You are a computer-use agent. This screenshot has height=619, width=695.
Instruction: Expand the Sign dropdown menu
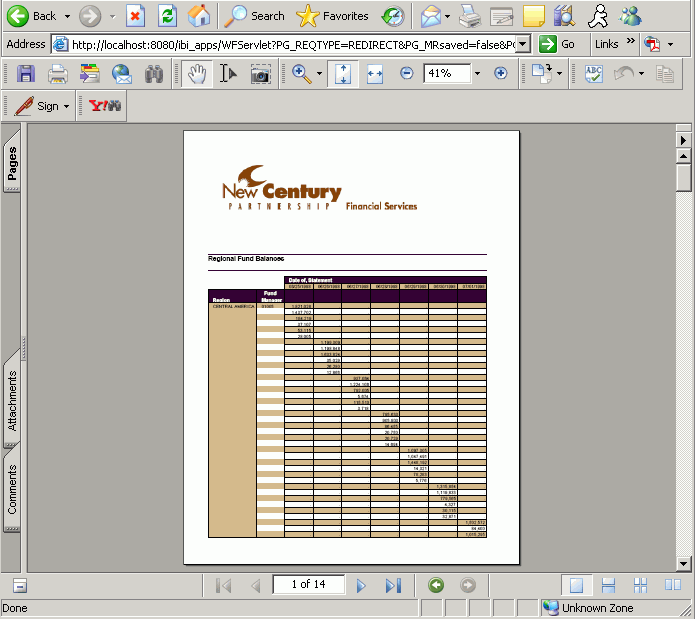point(67,106)
